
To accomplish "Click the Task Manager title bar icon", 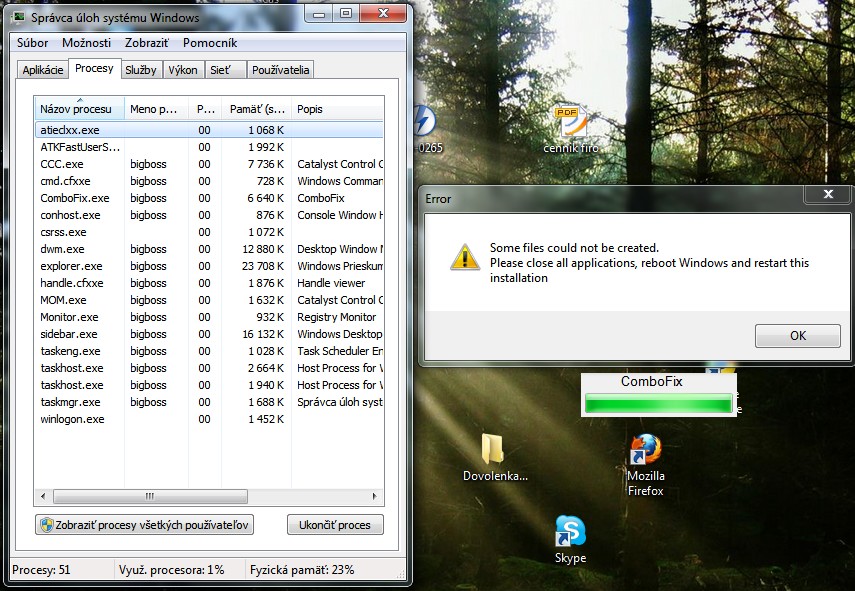I will (19, 17).
